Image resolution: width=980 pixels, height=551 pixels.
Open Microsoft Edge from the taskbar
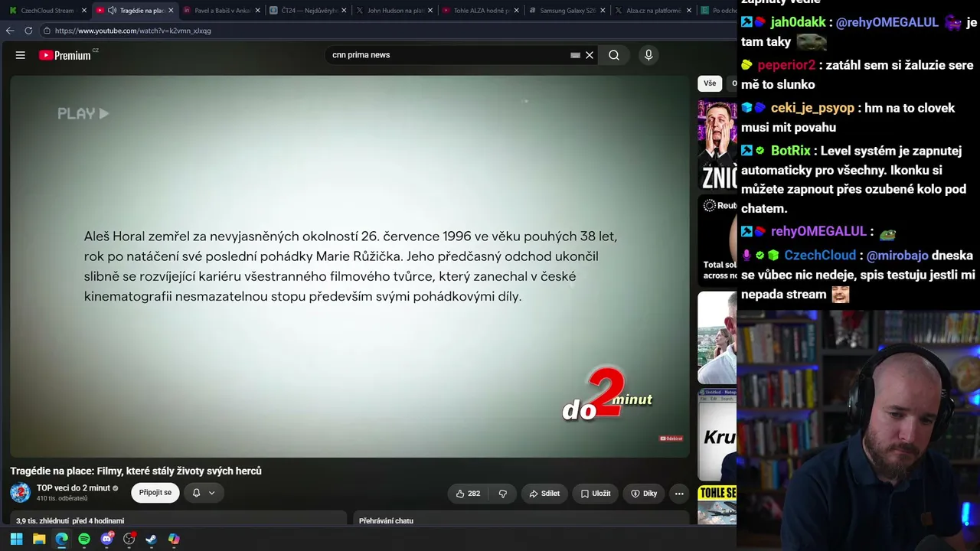[61, 539]
